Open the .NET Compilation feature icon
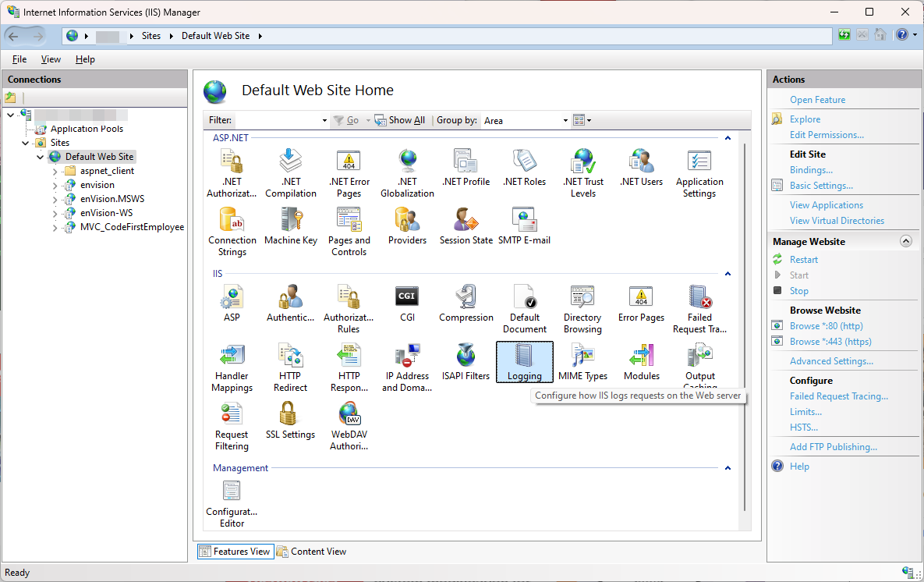This screenshot has height=582, width=924. pyautogui.click(x=291, y=173)
